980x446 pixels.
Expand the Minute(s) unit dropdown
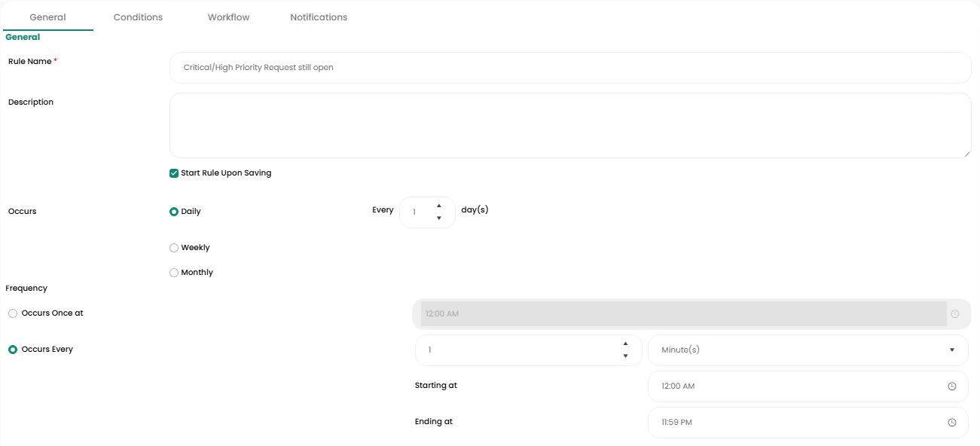[808, 350]
